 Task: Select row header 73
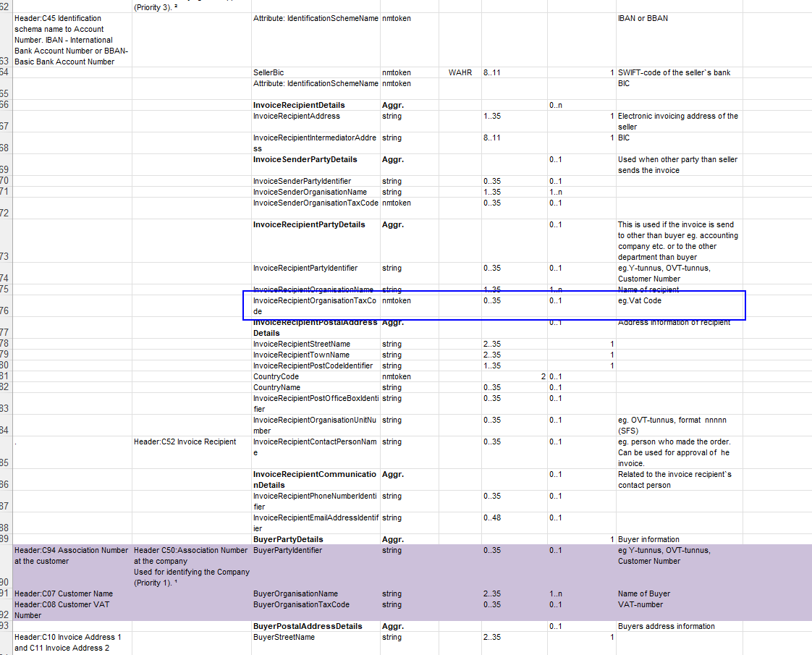pyautogui.click(x=6, y=241)
